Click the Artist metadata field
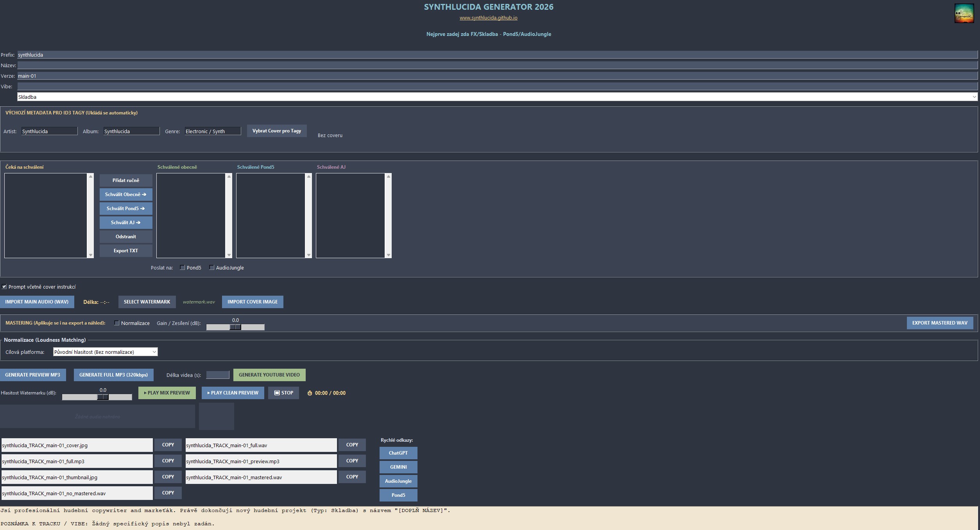 click(x=49, y=131)
